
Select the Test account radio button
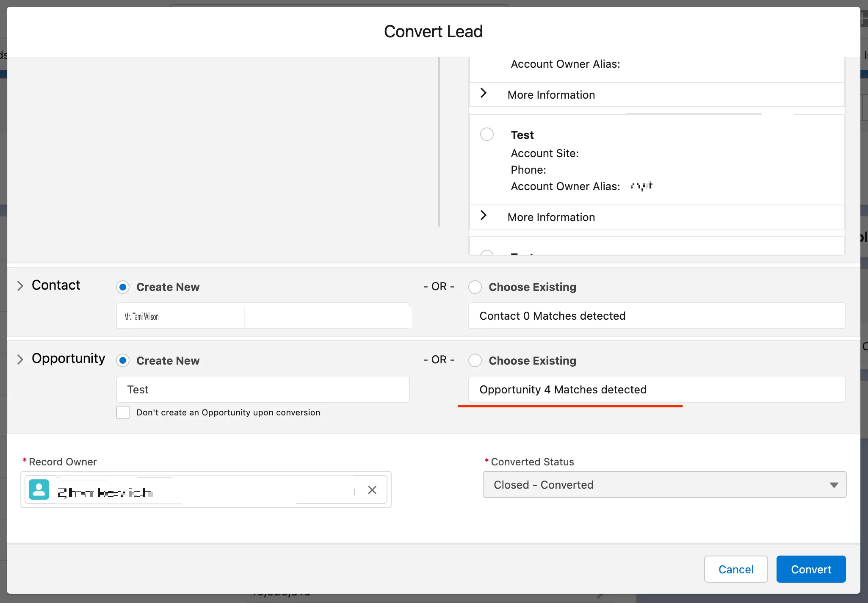click(x=487, y=135)
